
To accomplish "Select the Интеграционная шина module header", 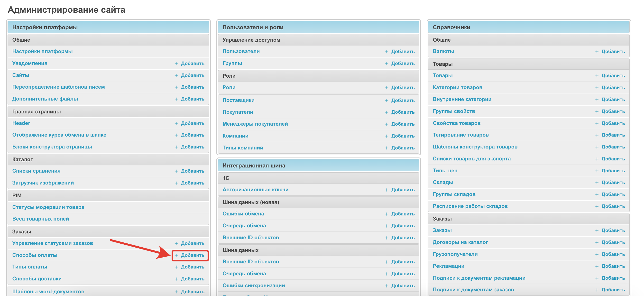I will (254, 166).
